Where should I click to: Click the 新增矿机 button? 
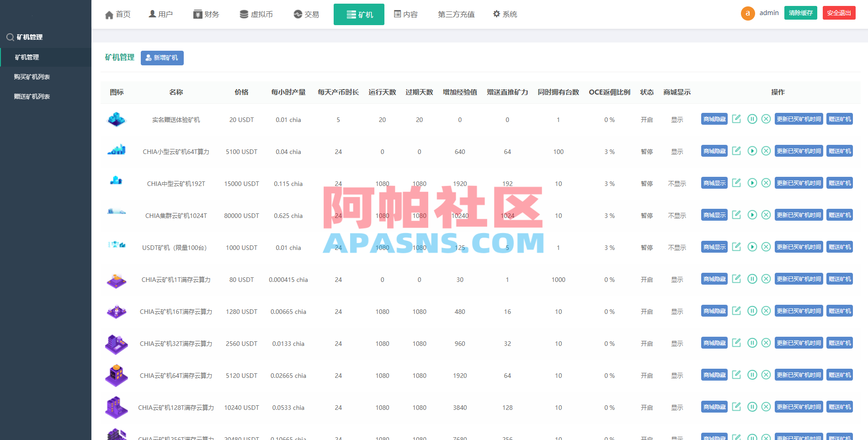162,58
